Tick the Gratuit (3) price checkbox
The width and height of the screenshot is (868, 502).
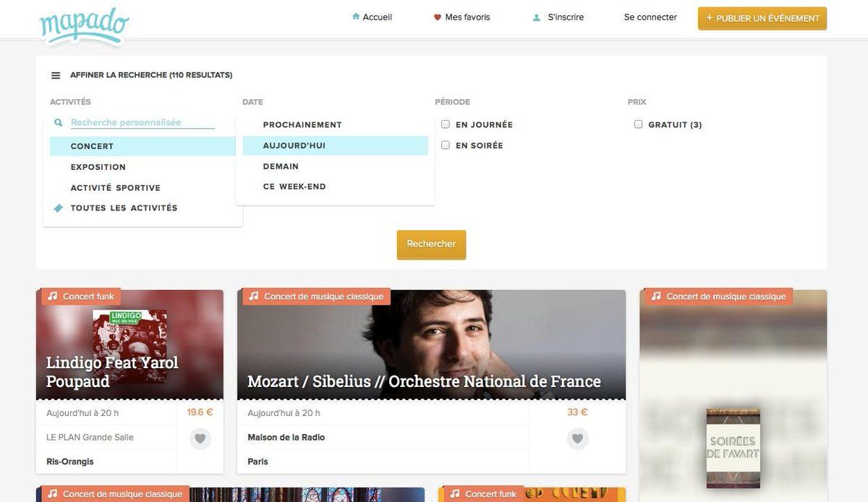click(x=638, y=124)
